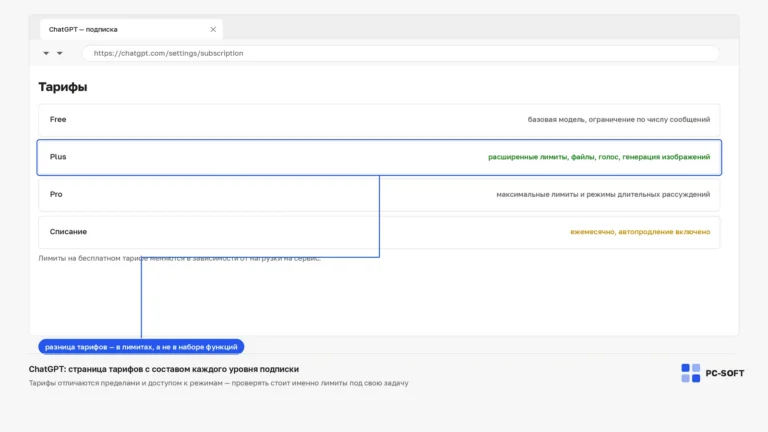This screenshot has width=768, height=432.
Task: Focus the address bar with chatgpt.com URL
Action: point(401,53)
